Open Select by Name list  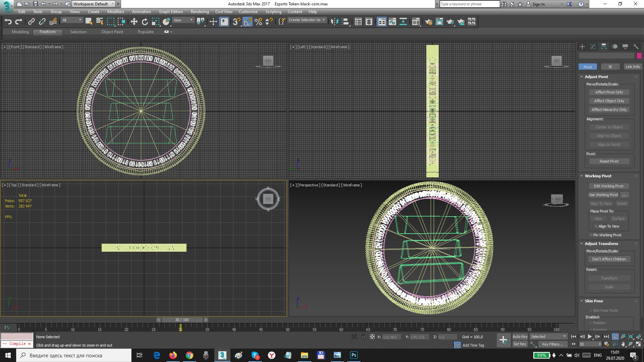[x=100, y=22]
